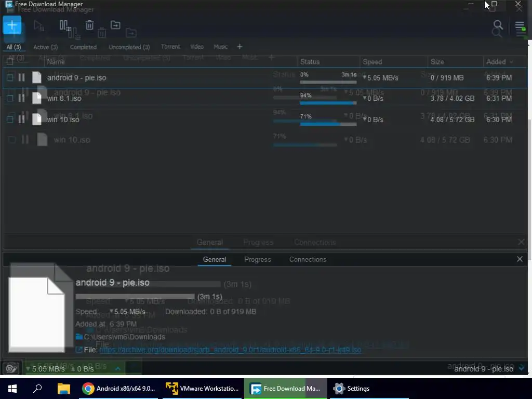The width and height of the screenshot is (532, 399).
Task: Open the hamburger main menu
Action: click(x=520, y=25)
